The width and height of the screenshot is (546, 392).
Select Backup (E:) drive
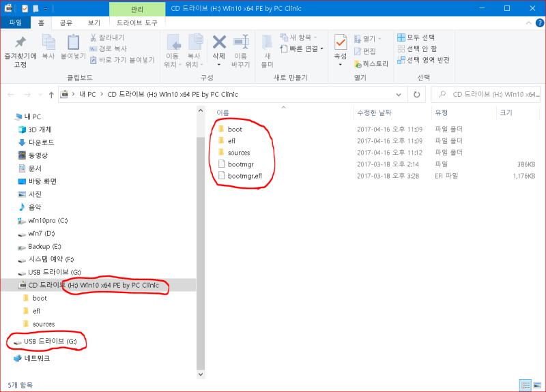tap(40, 247)
